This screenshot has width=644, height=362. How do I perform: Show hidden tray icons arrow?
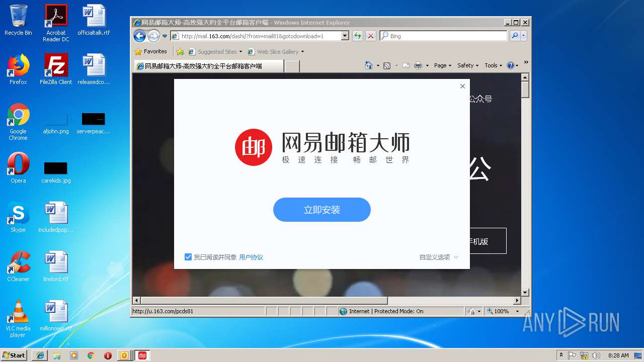pos(561,355)
